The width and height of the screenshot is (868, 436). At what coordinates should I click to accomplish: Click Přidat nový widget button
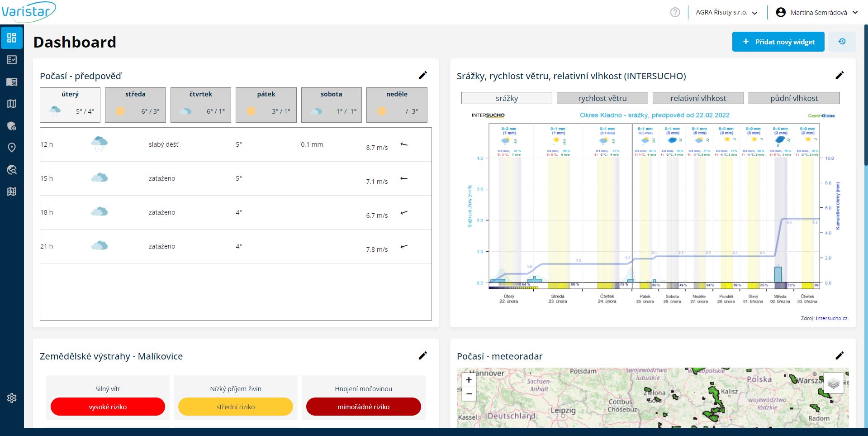(778, 42)
